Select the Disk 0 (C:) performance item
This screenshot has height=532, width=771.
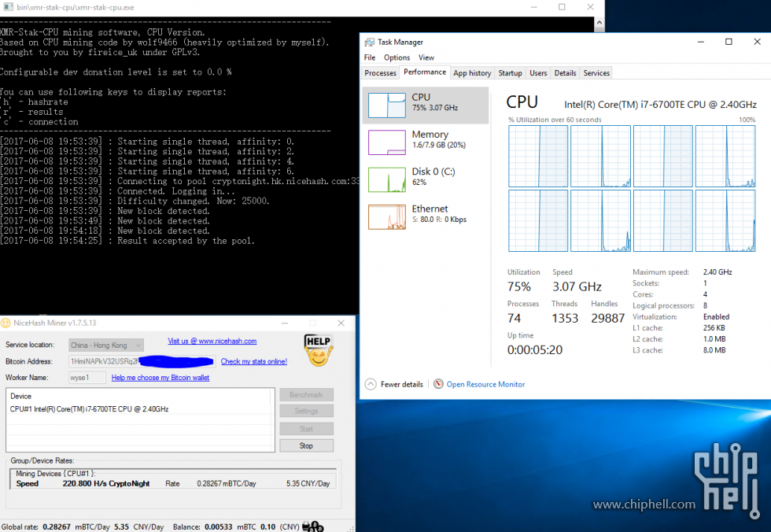point(426,179)
